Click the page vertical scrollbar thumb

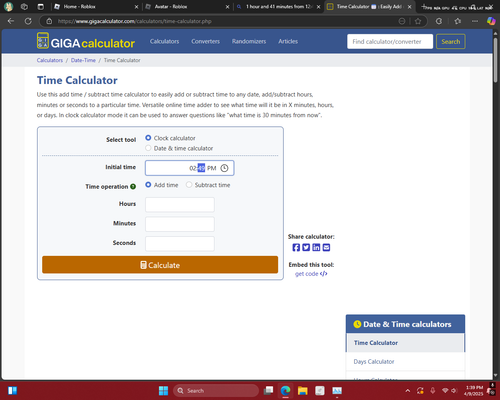coord(496,60)
